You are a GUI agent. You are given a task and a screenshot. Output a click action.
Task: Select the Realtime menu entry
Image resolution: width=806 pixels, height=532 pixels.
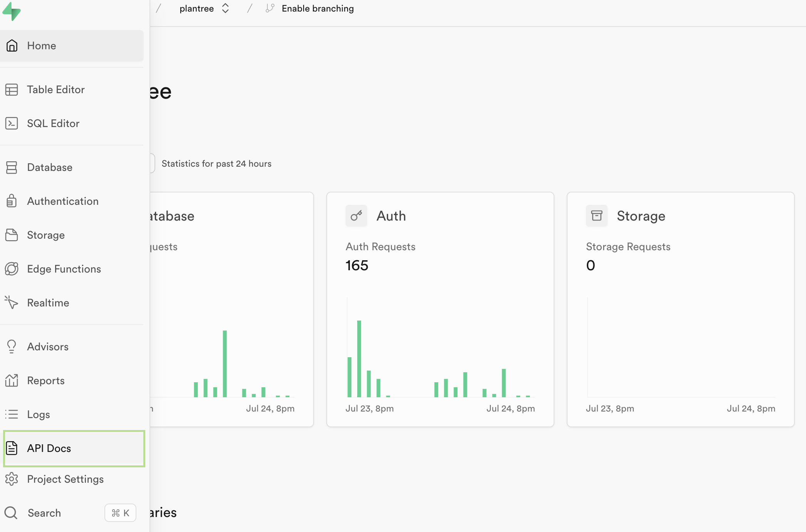click(72, 303)
